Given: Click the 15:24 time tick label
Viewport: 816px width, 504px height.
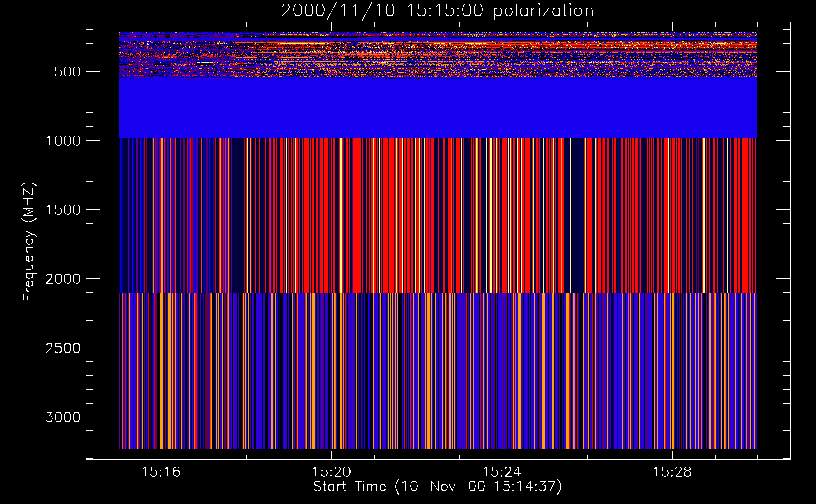Looking at the screenshot, I should (x=502, y=472).
